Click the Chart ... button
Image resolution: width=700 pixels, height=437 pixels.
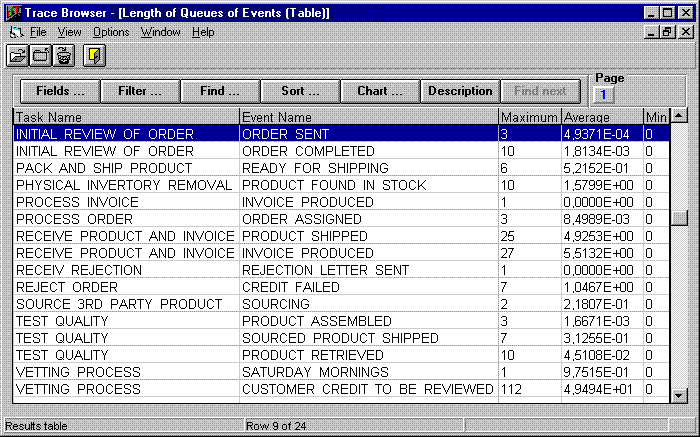[x=380, y=91]
